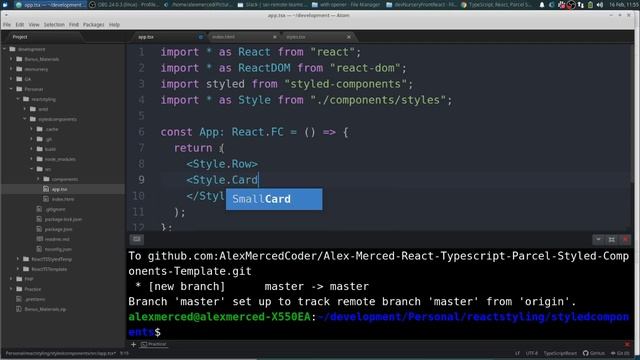Switch to the app.tsx editor tab

(x=167, y=37)
